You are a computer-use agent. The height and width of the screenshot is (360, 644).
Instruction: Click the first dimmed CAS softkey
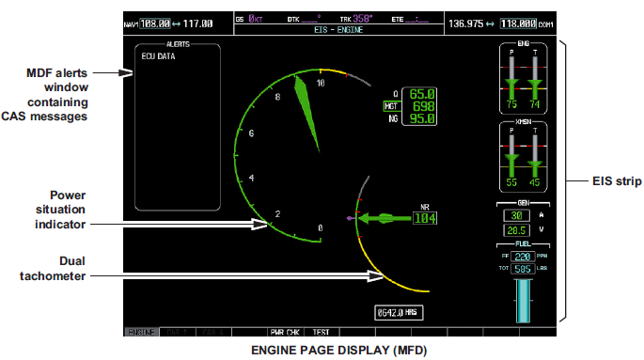tap(177, 332)
